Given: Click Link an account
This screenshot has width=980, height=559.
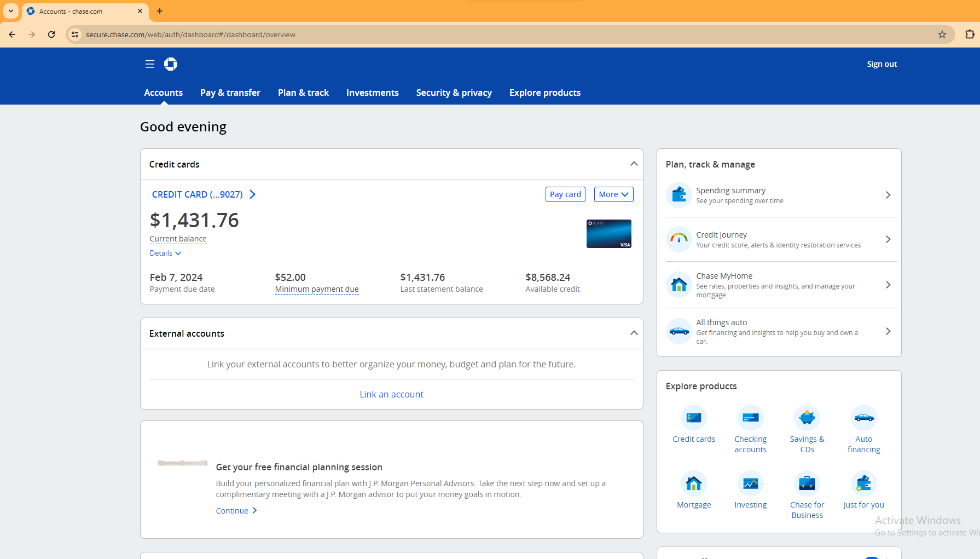Looking at the screenshot, I should (392, 394).
